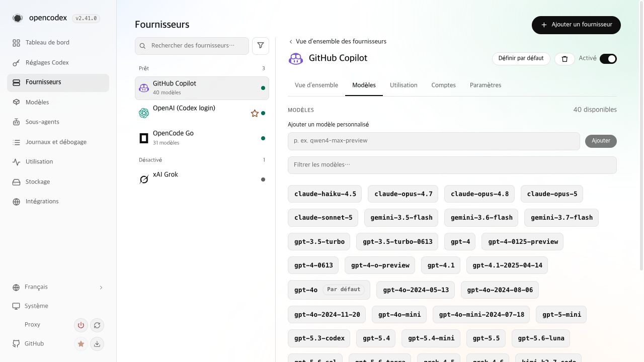Click the Filtrer les modèles input field
The width and height of the screenshot is (644, 362).
(452, 165)
